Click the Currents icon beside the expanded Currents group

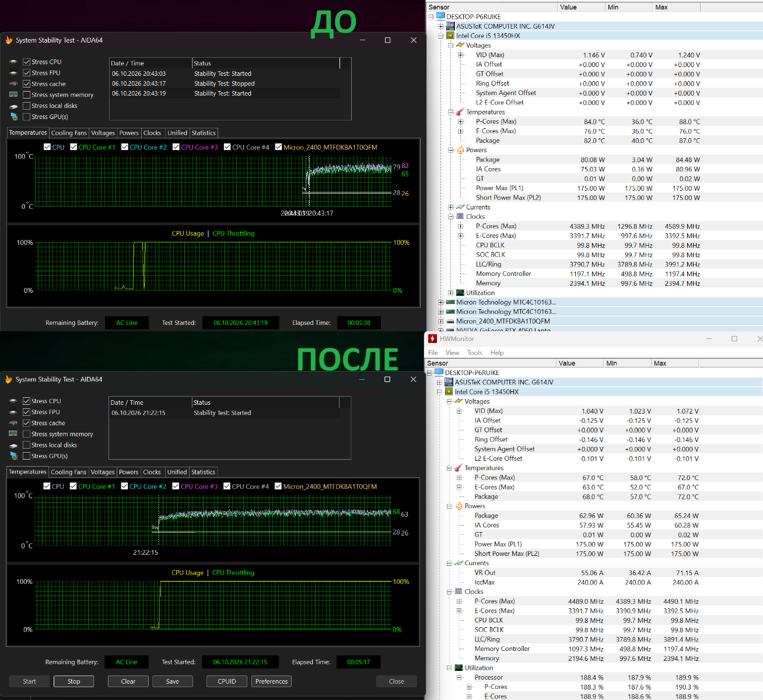[x=459, y=563]
